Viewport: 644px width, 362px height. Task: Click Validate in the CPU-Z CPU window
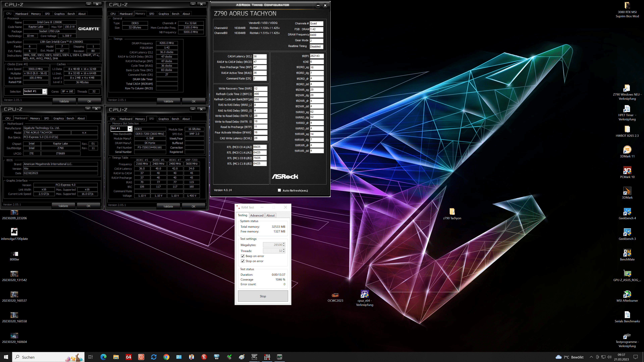point(64,101)
